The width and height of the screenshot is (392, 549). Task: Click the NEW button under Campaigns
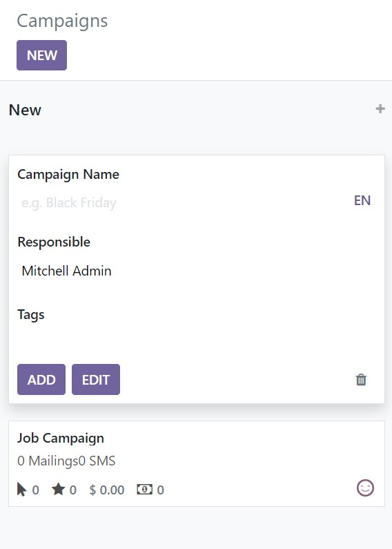point(41,55)
